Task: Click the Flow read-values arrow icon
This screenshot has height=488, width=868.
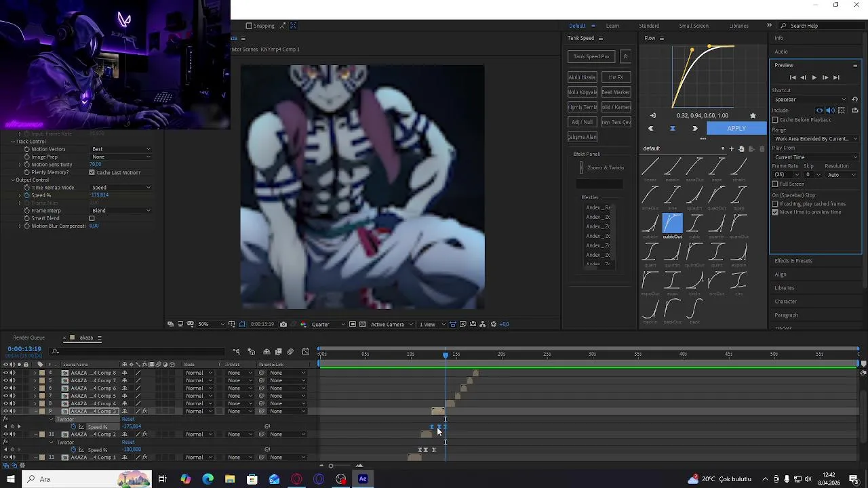Action: [x=653, y=115]
